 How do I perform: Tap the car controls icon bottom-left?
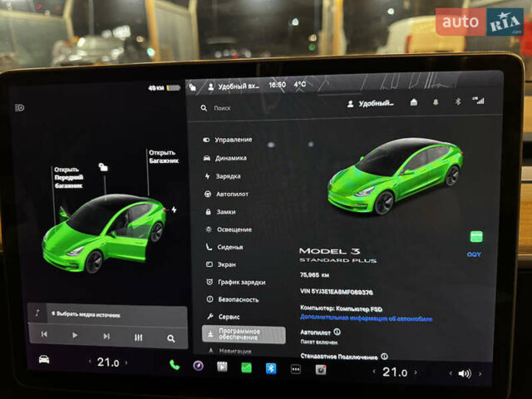(43, 360)
